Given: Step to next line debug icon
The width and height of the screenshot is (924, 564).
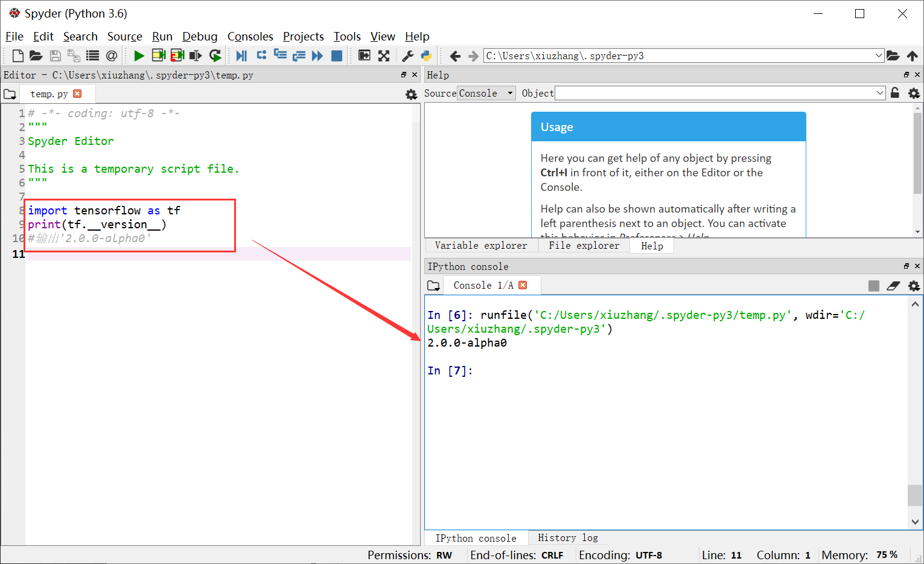Looking at the screenshot, I should [261, 55].
